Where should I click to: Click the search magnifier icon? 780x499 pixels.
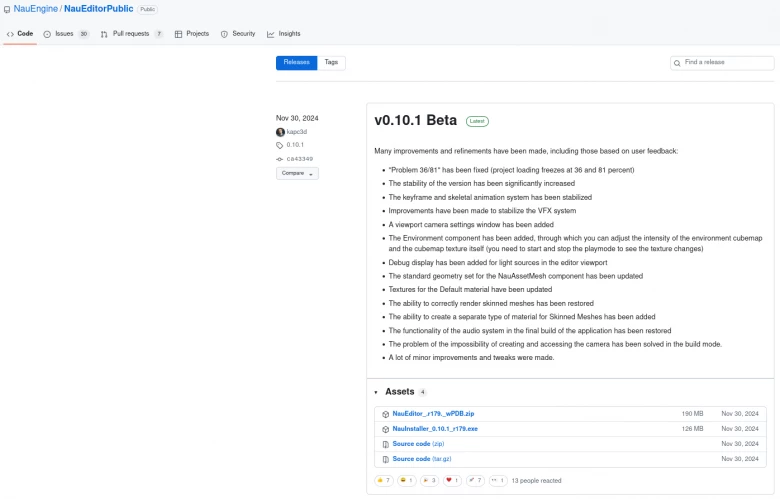coord(677,63)
